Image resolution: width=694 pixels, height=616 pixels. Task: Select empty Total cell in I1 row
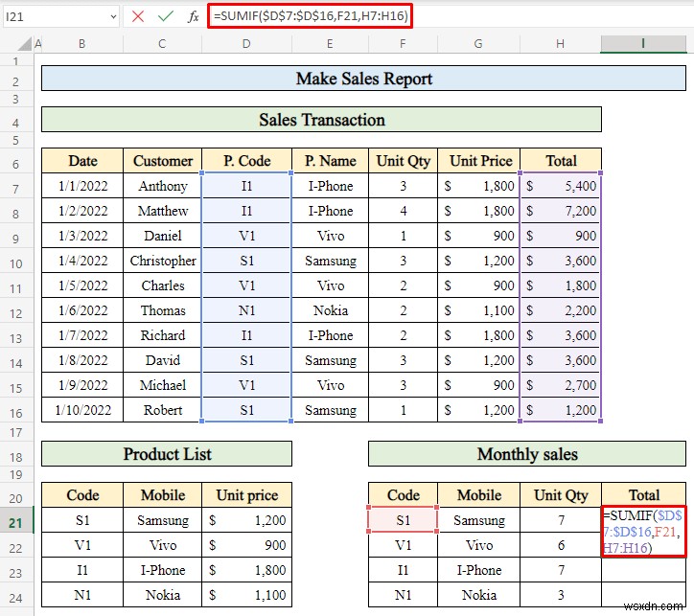(x=643, y=570)
